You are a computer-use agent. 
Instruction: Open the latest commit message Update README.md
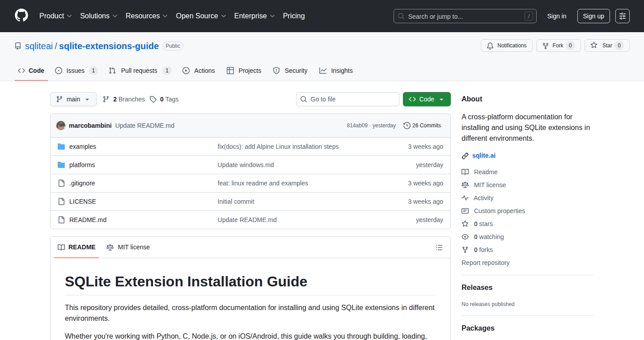(x=145, y=126)
